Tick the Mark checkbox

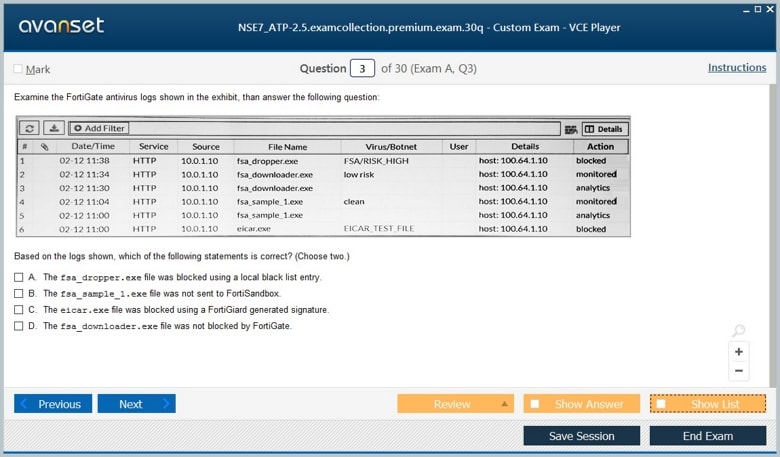[18, 69]
